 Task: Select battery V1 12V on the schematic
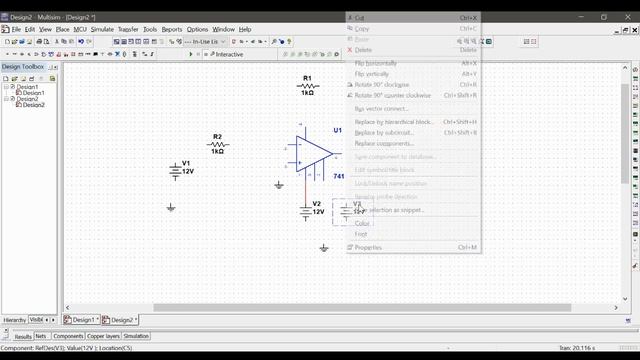point(181,171)
